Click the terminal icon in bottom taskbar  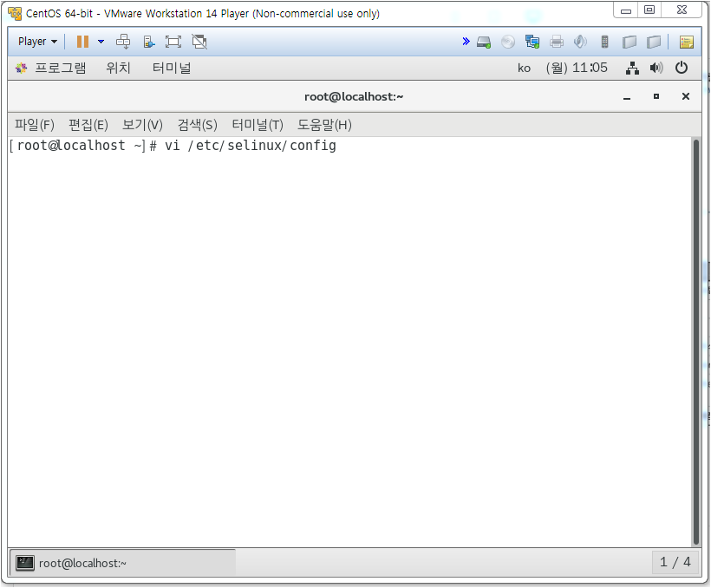[x=25, y=563]
